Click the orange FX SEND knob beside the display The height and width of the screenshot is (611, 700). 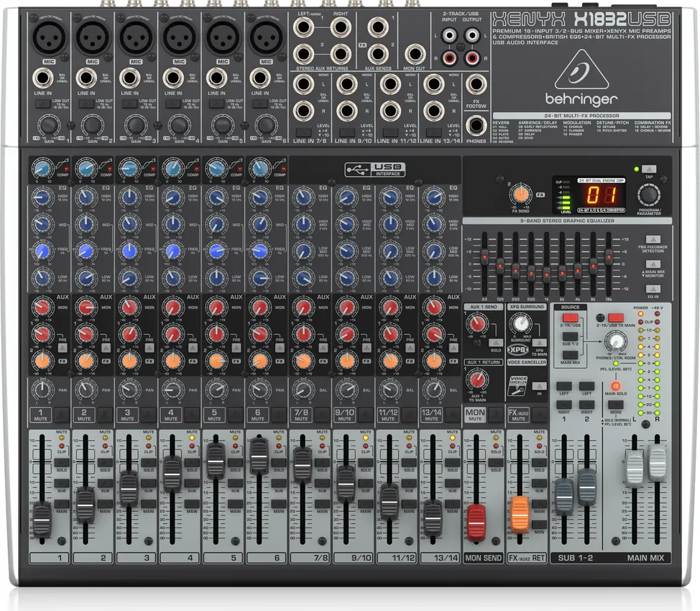[x=520, y=194]
